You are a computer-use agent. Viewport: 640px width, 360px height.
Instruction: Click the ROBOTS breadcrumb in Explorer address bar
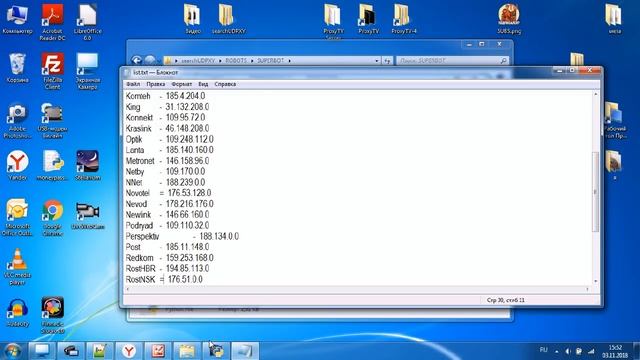(236, 60)
